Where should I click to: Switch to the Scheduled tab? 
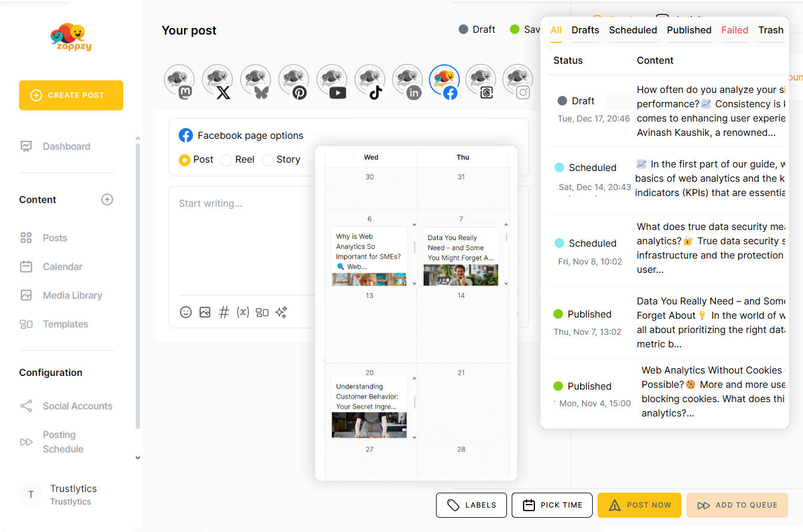[x=633, y=30]
